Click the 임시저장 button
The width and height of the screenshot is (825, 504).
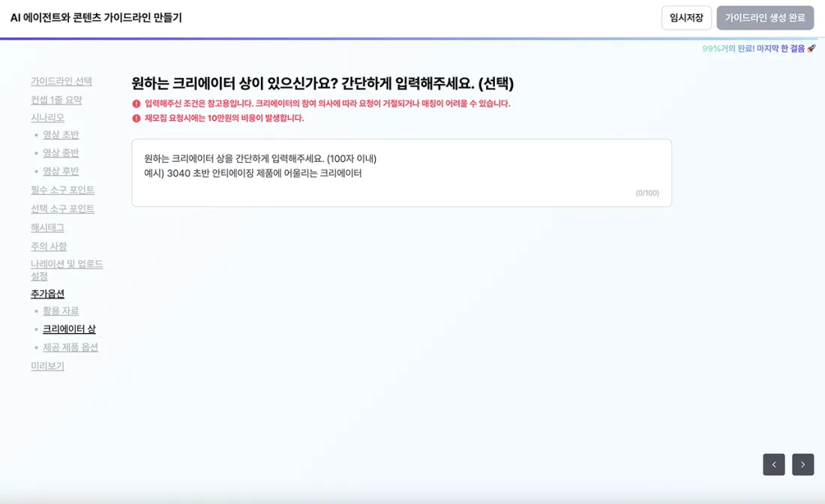pos(686,18)
